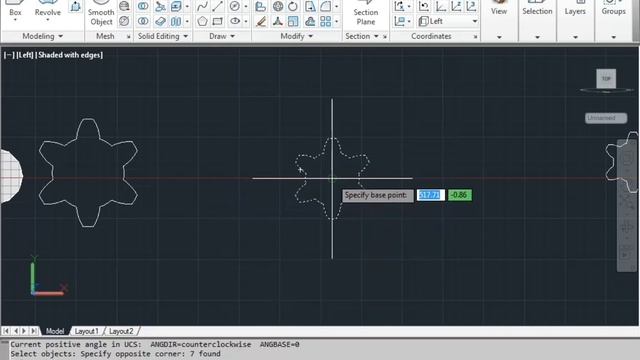Switch to the Layout1 tab

pos(86,331)
